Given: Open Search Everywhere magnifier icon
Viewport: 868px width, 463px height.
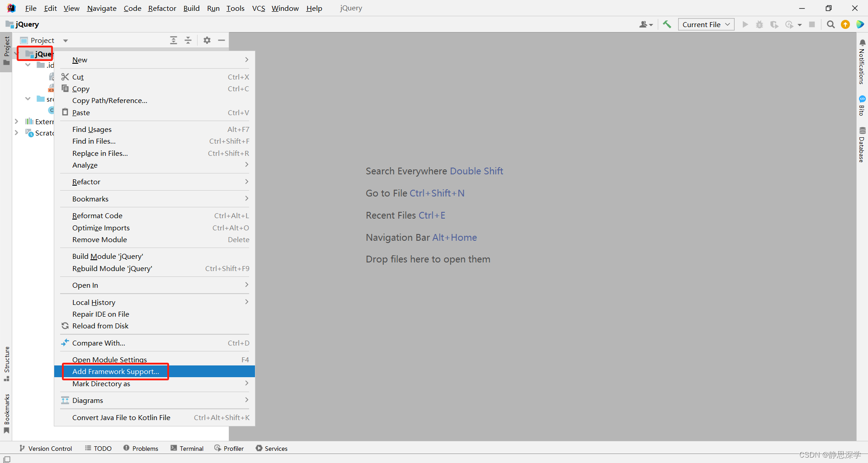Looking at the screenshot, I should tap(830, 24).
